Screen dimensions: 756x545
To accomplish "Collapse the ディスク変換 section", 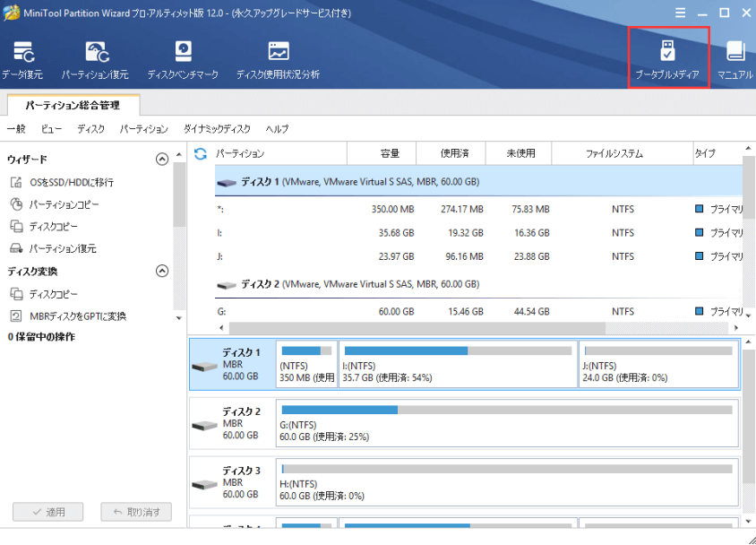I will coord(162,271).
